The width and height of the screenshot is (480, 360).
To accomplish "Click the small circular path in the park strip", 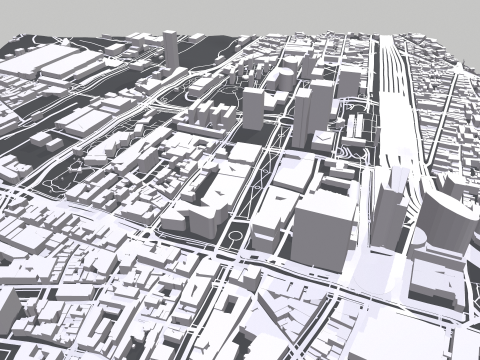I will (235, 236).
